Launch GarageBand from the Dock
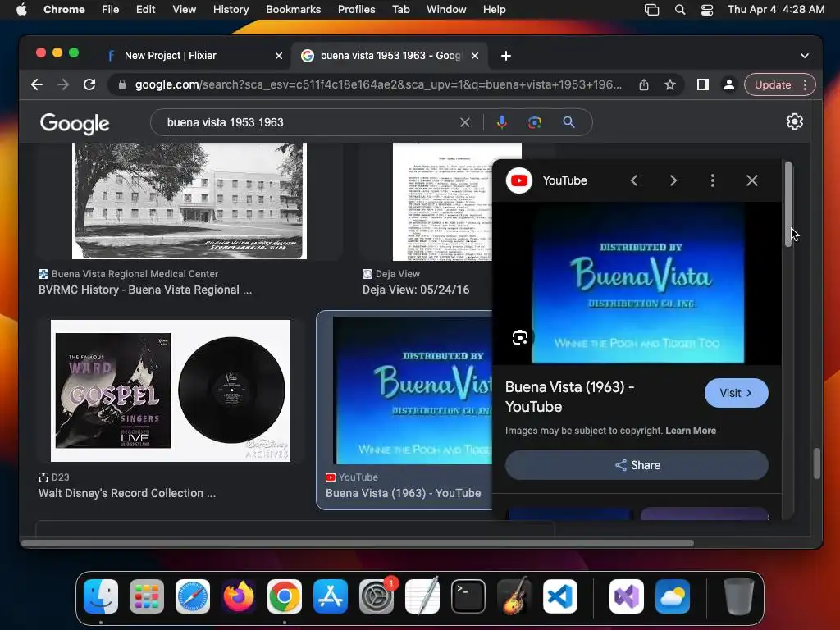Viewport: 840px width, 630px height. pos(514,596)
